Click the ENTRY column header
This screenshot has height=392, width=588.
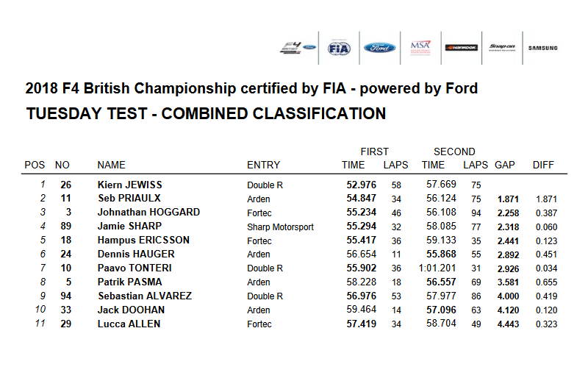[263, 165]
